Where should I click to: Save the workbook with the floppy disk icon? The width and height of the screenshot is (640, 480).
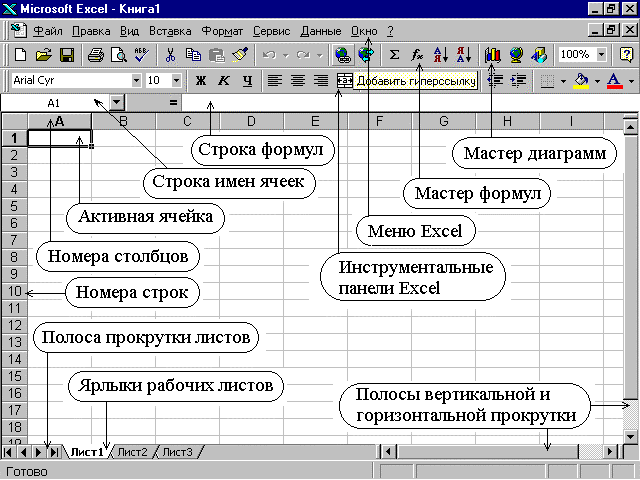(67, 55)
